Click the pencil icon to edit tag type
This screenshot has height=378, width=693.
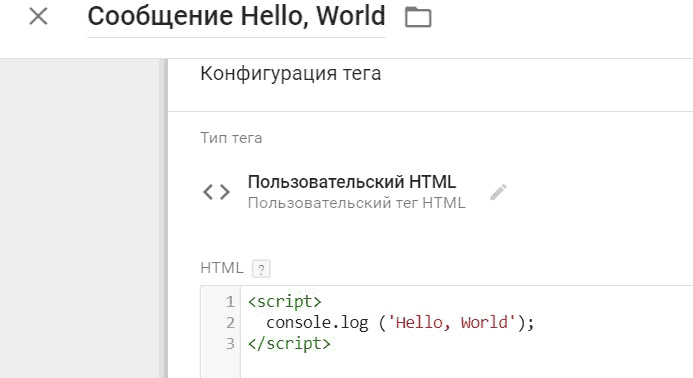pos(498,192)
